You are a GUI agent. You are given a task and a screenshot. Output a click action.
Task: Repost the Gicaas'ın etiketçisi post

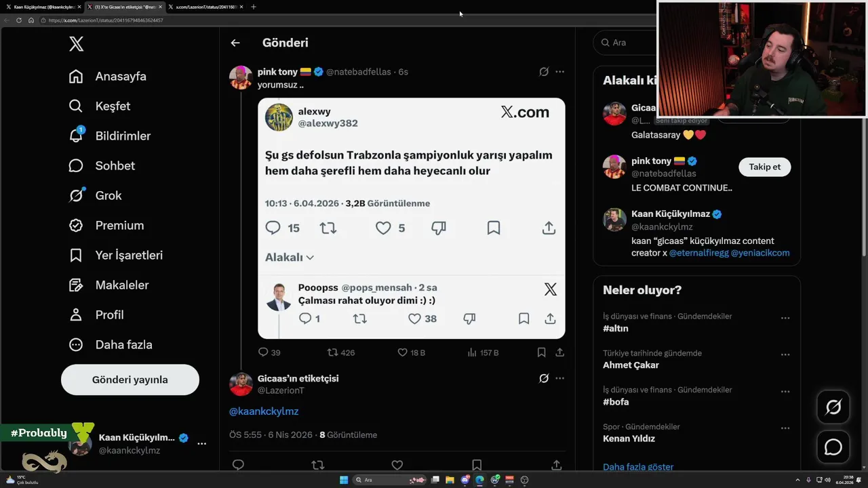tap(317, 465)
